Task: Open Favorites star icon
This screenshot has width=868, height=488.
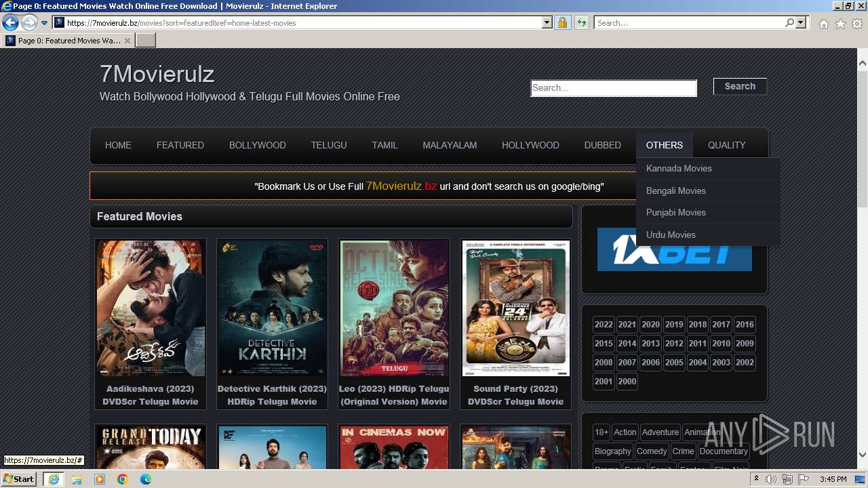Action: coord(840,23)
